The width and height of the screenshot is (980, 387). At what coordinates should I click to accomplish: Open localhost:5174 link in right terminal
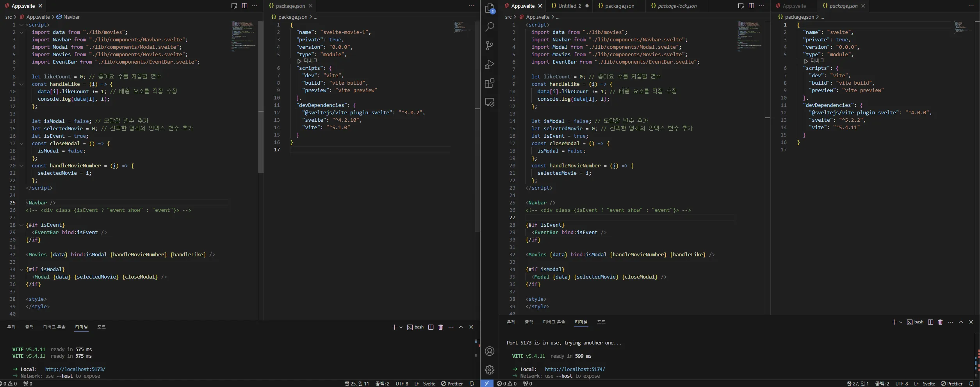pos(575,369)
